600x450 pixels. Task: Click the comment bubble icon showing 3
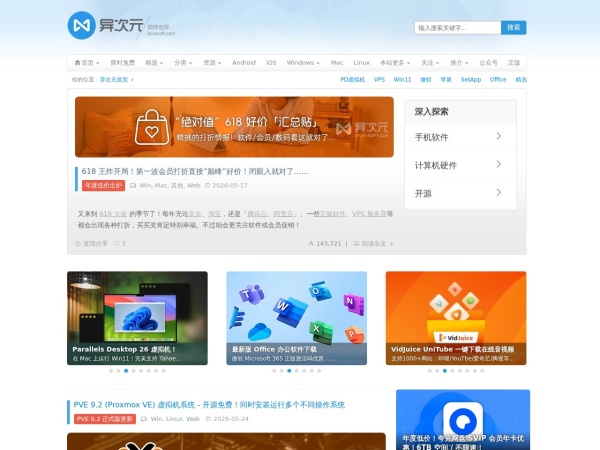(117, 243)
